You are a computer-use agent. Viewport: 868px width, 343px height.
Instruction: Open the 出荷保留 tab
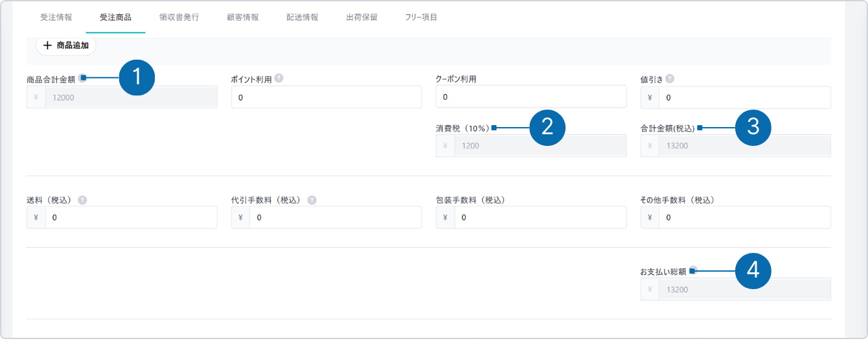[362, 18]
